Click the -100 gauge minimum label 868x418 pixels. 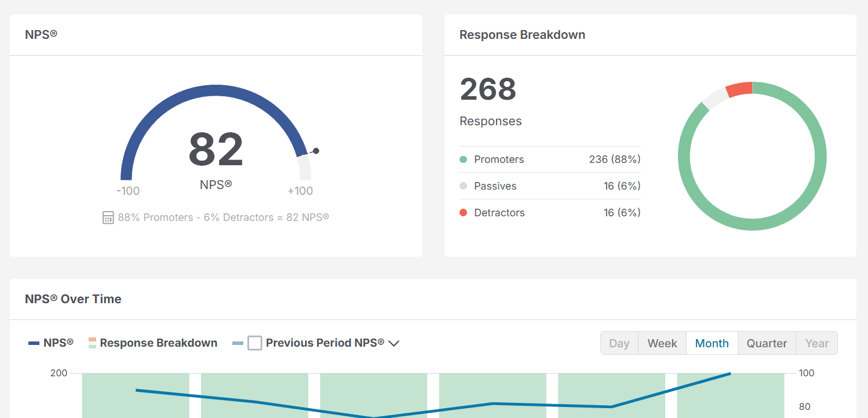point(128,191)
